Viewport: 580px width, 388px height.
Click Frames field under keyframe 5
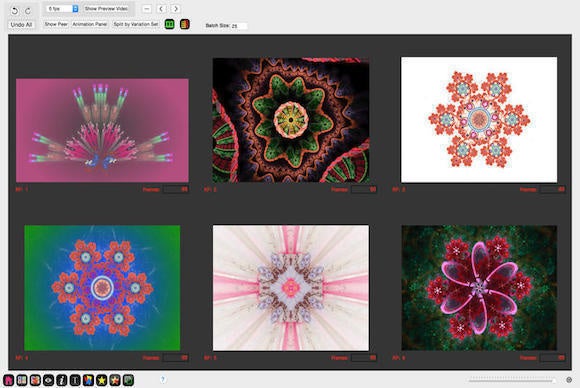click(x=364, y=358)
